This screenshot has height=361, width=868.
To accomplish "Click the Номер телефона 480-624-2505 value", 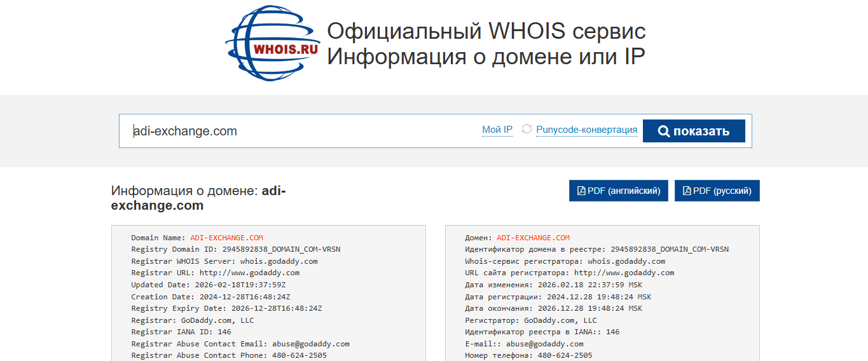I will click(565, 355).
